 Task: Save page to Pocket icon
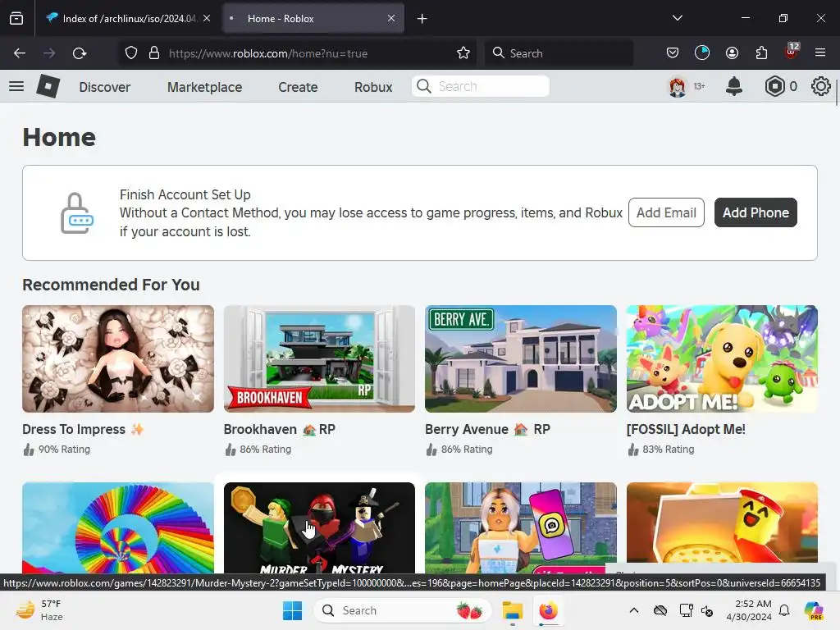click(x=673, y=52)
